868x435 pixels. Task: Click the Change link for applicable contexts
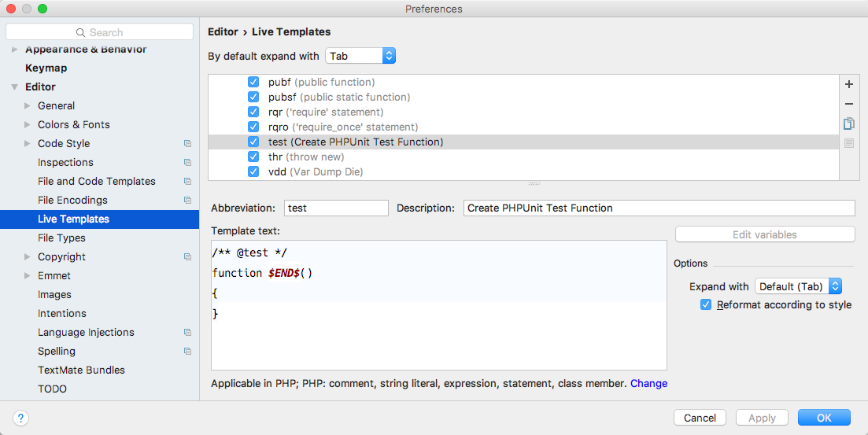coord(648,384)
